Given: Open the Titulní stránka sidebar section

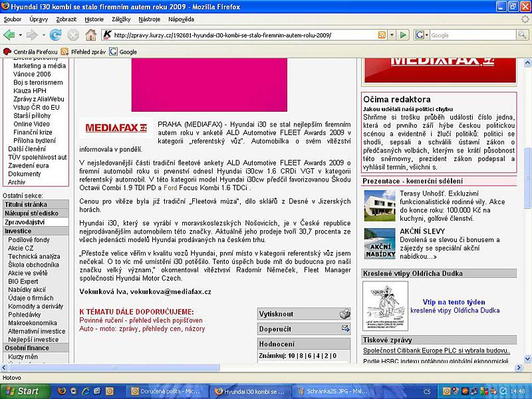Looking at the screenshot, I should point(36,204).
